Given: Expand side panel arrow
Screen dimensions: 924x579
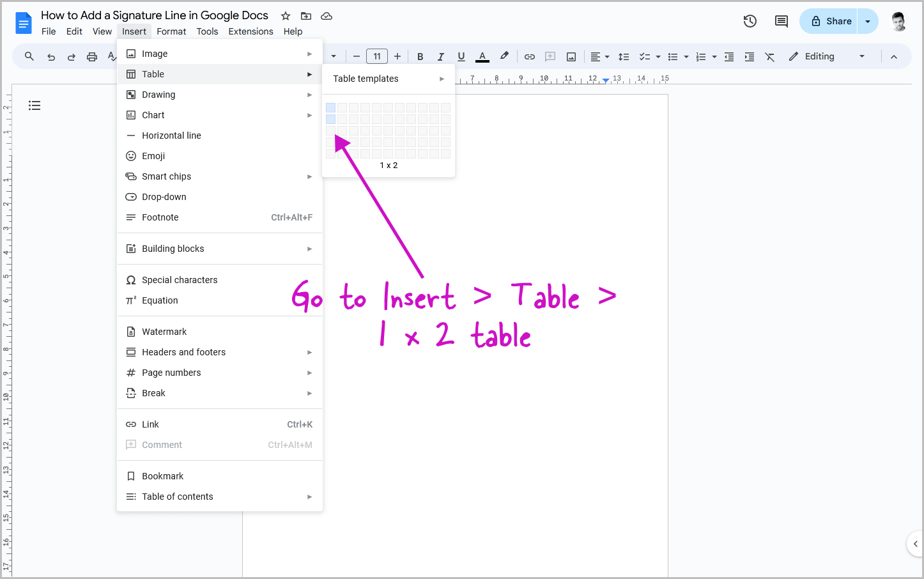Looking at the screenshot, I should coord(916,544).
